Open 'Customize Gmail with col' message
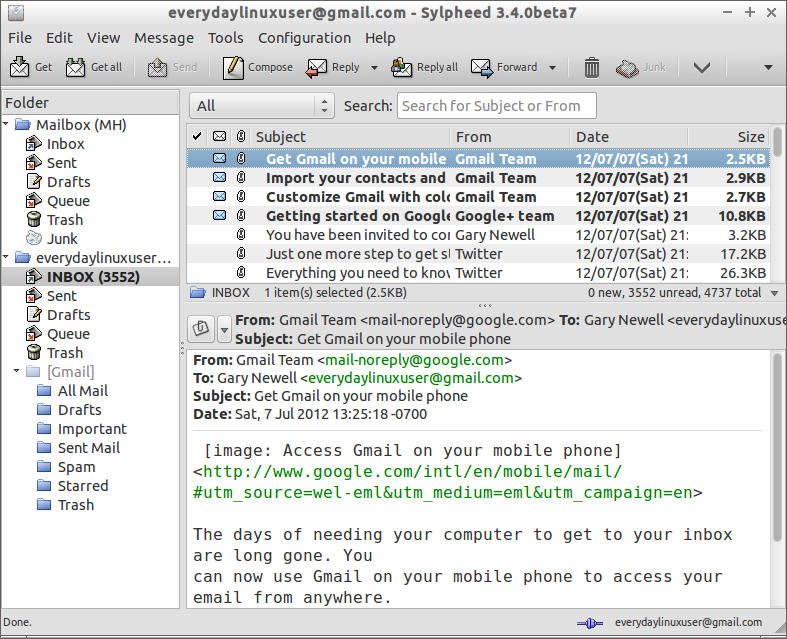Viewport: 787px width, 639px height. pos(478,197)
